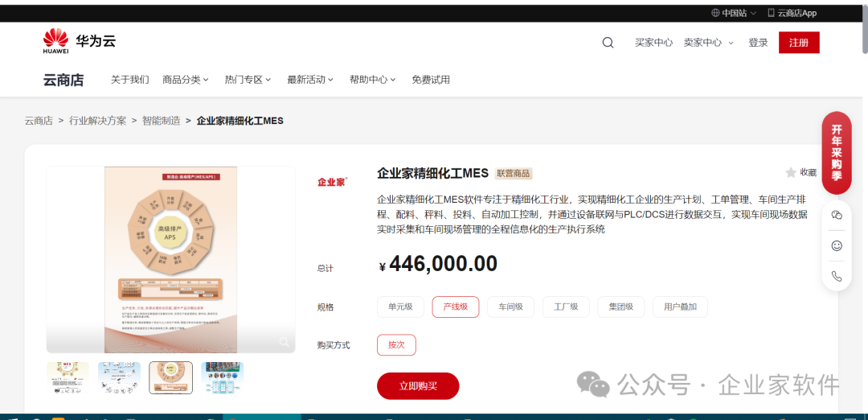Select the 用户叠加 specification

click(x=681, y=307)
